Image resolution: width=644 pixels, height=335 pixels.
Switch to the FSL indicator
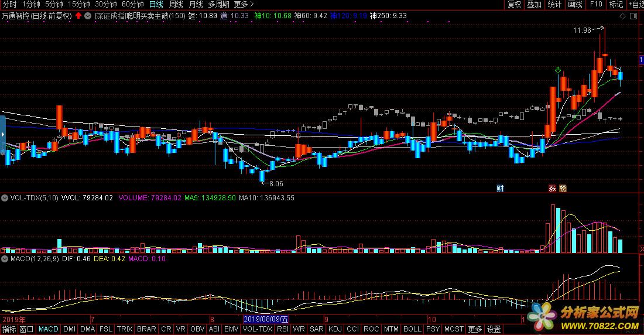pos(105,329)
